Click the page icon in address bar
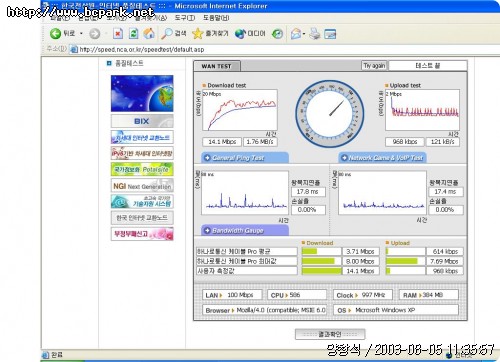500x362 pixels. [74, 49]
